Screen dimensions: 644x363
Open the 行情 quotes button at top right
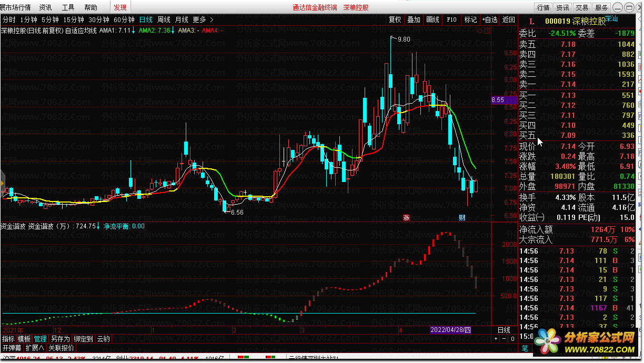pyautogui.click(x=543, y=7)
